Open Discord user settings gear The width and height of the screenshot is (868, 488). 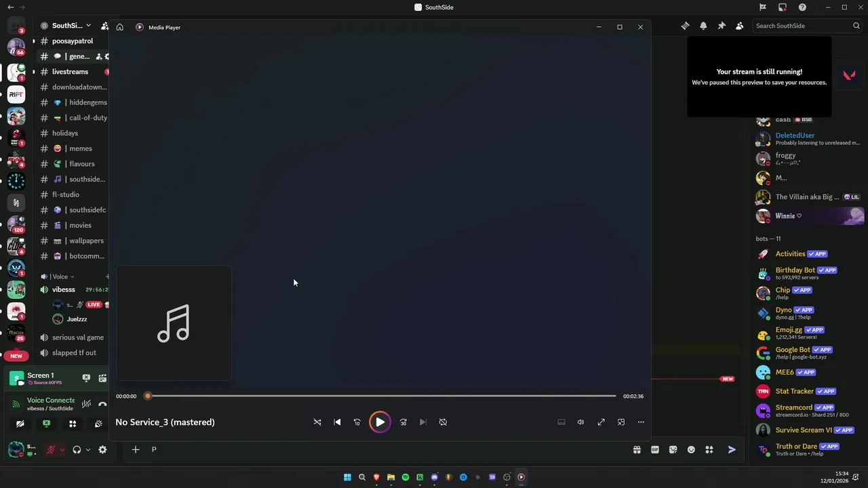point(102,449)
